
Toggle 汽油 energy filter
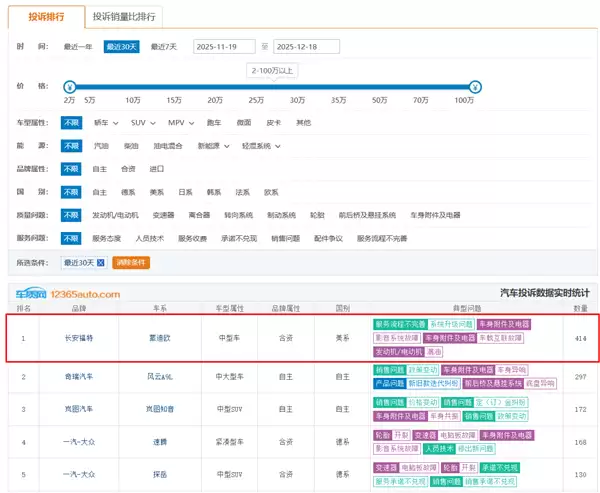101,146
